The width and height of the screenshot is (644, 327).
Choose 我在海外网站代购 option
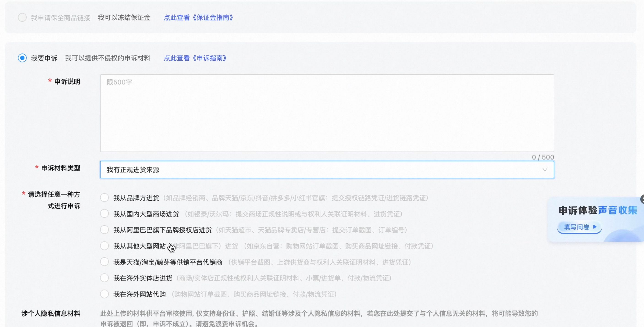point(104,294)
